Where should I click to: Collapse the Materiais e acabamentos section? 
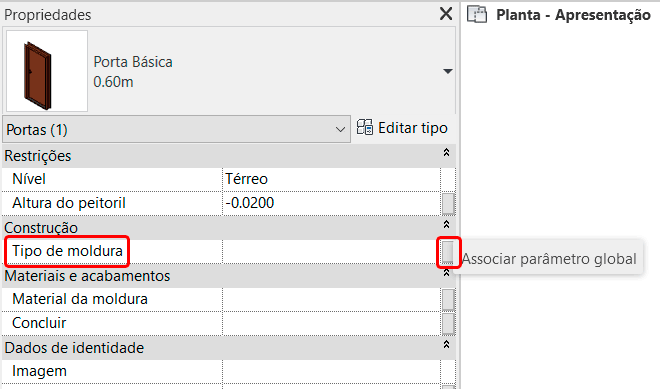click(x=447, y=273)
